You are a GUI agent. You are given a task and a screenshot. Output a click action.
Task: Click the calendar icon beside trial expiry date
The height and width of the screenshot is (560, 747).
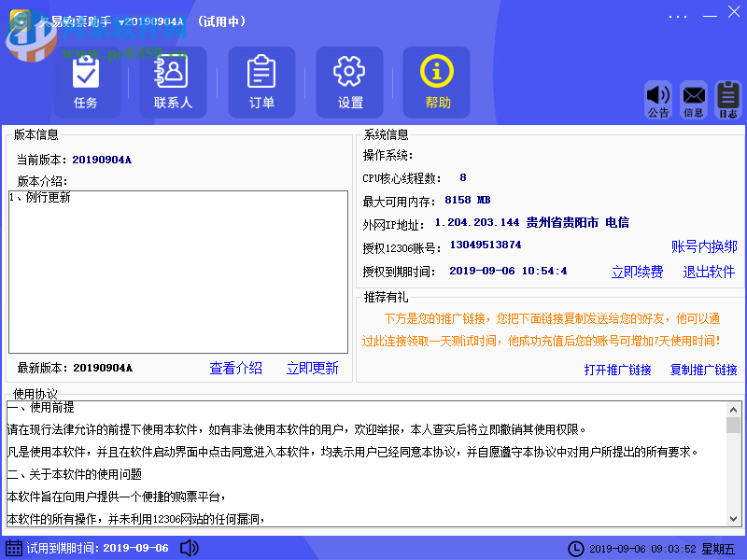pyautogui.click(x=16, y=548)
